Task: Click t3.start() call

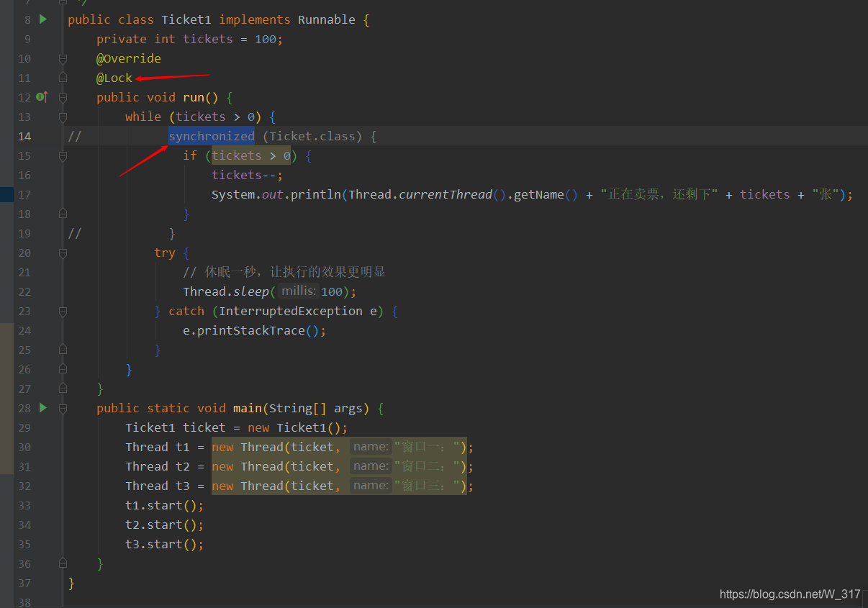Action: click(165, 544)
